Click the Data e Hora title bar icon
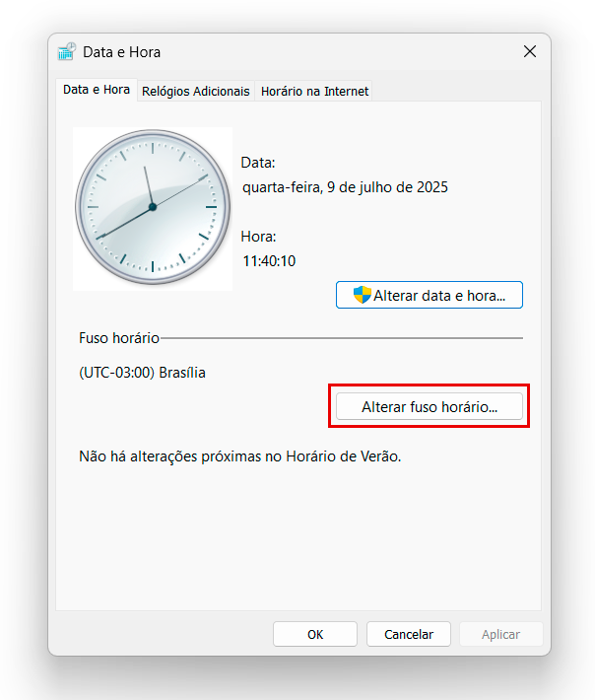Screen dimensions: 595x700 tap(67, 52)
